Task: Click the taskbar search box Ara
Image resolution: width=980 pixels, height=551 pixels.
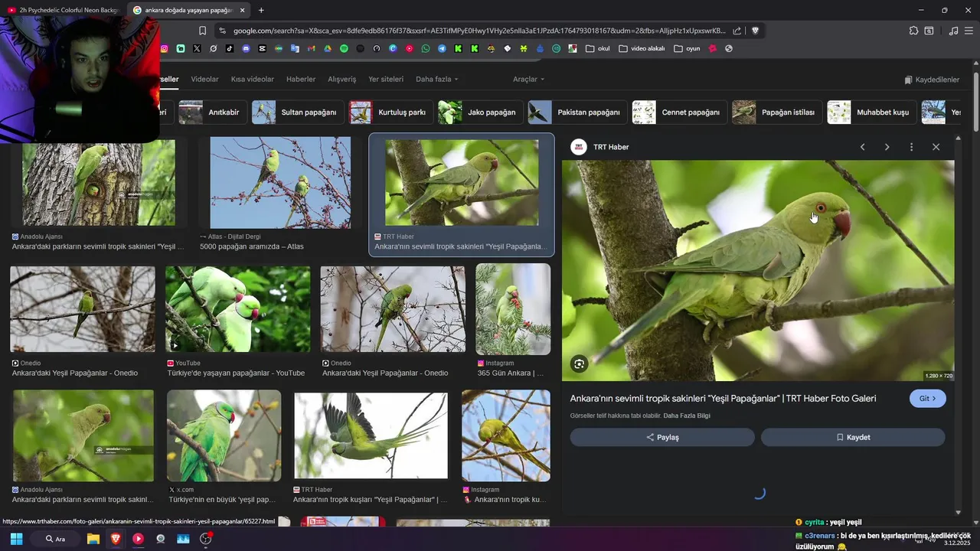Action: click(x=55, y=539)
